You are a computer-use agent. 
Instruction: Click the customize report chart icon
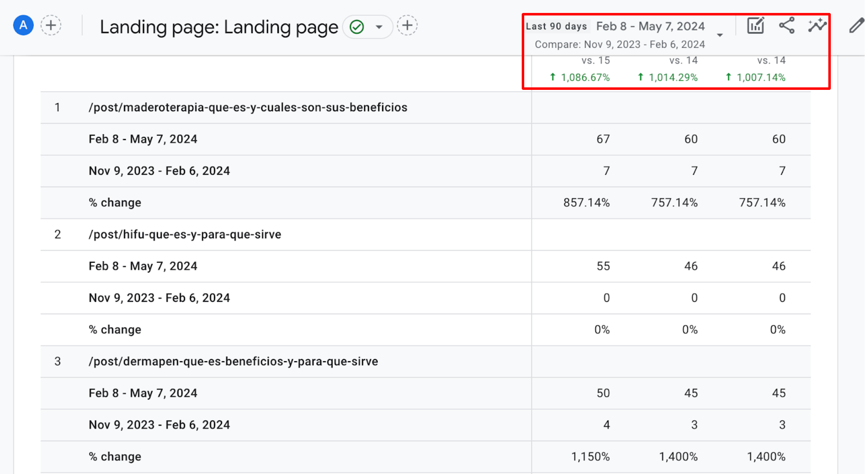click(x=755, y=25)
